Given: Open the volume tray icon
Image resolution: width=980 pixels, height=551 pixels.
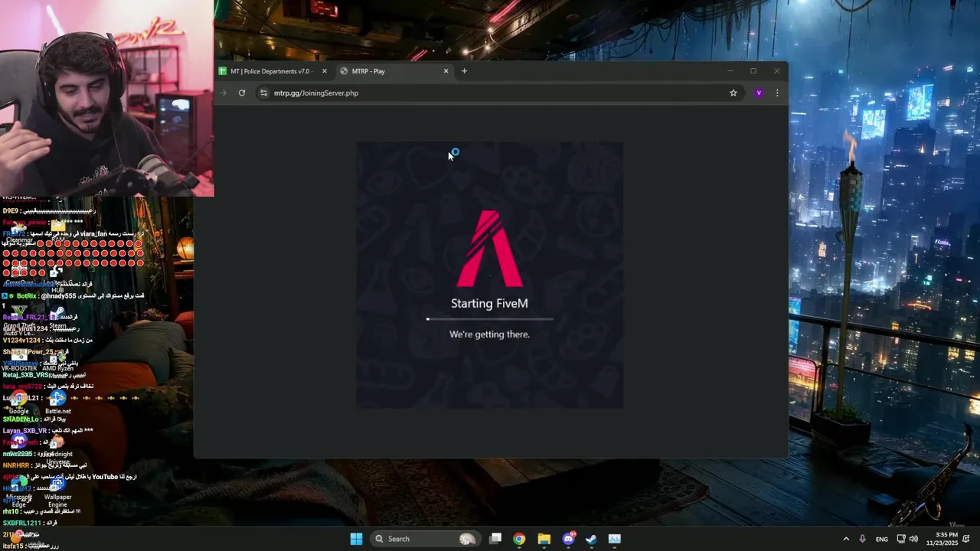Looking at the screenshot, I should (913, 539).
